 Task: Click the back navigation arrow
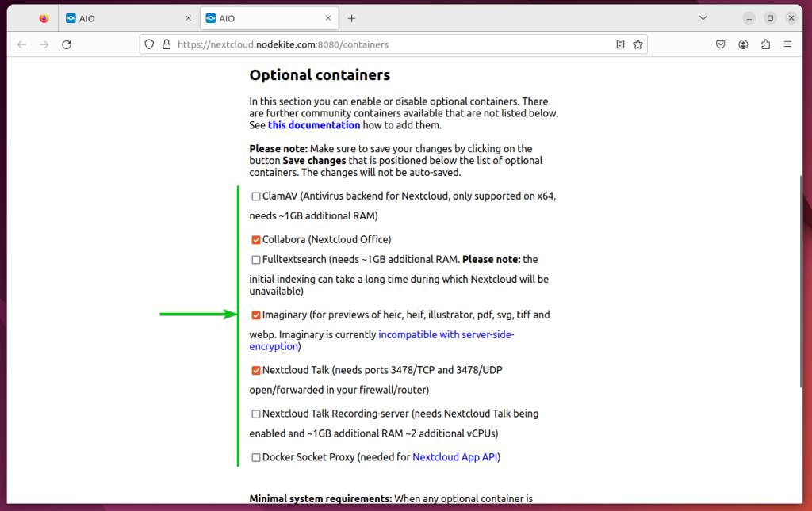[21, 44]
